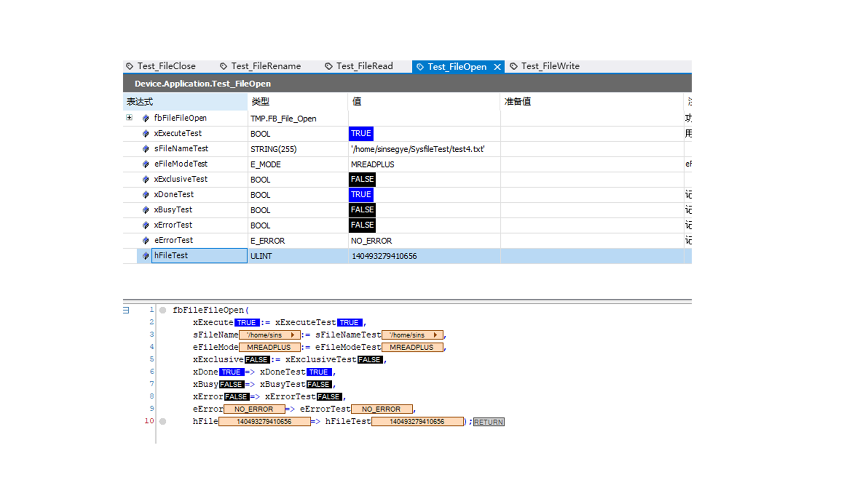868x488 pixels.
Task: Click xError inline FALSE value in code
Action: (x=237, y=397)
